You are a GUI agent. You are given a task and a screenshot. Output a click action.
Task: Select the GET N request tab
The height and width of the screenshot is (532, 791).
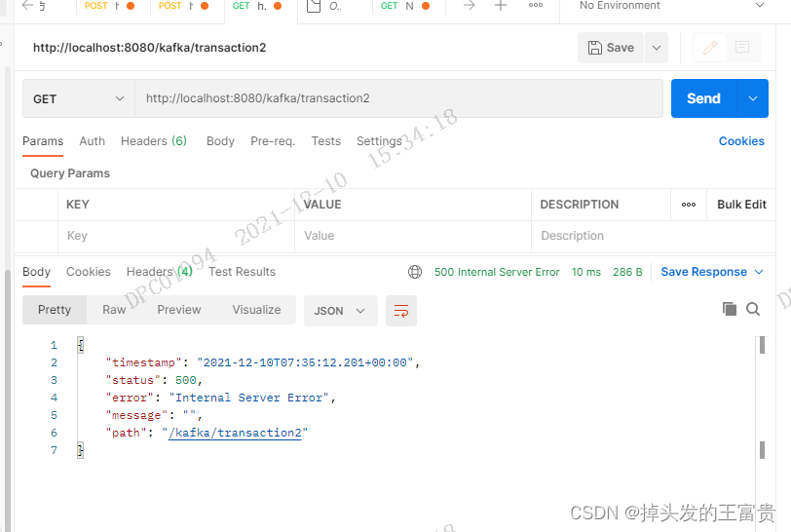(405, 6)
